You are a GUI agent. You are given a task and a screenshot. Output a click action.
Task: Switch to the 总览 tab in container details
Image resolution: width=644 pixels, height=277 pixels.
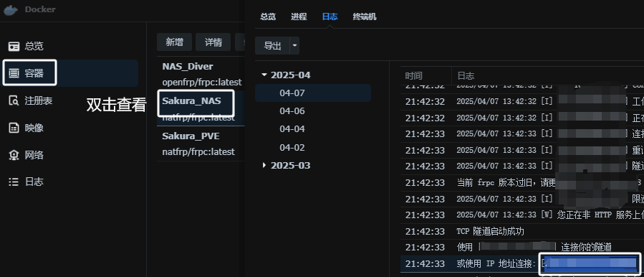[268, 17]
